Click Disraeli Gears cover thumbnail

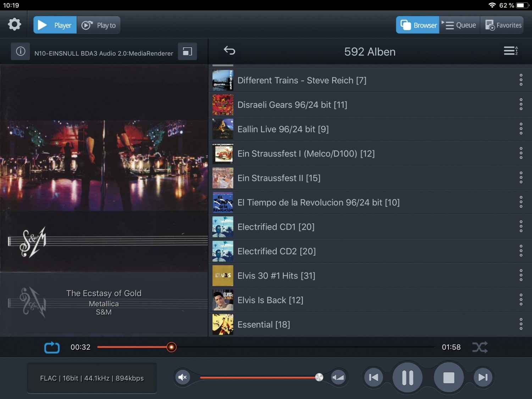coord(223,105)
